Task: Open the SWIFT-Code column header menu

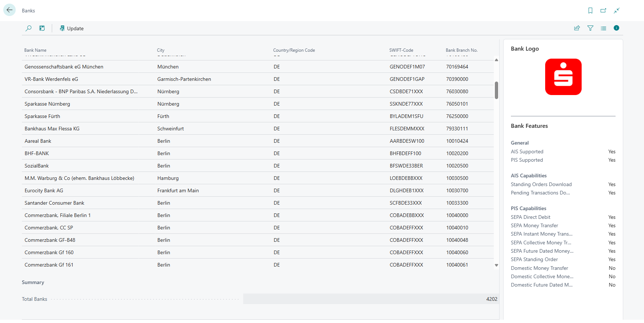Action: [x=401, y=50]
